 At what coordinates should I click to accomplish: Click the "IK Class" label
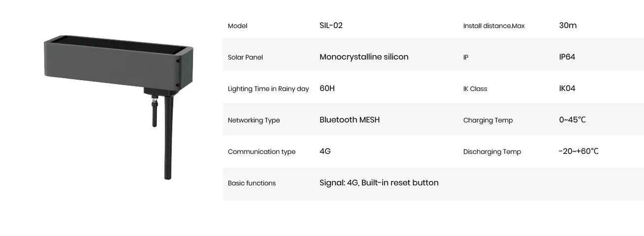(475, 89)
